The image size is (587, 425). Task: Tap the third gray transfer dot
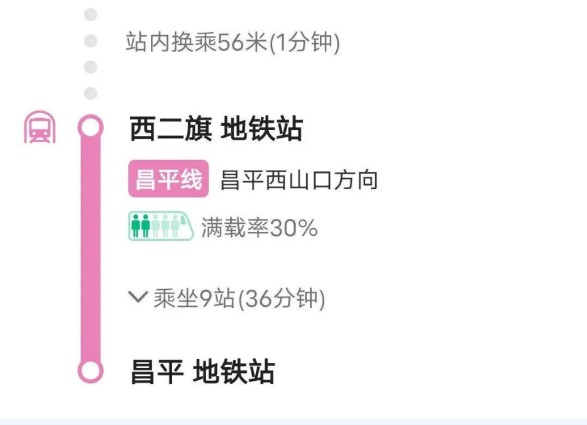click(91, 67)
